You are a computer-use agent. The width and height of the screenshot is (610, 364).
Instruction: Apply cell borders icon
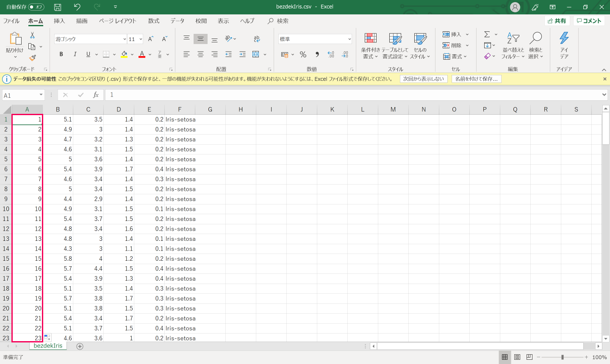pos(106,54)
